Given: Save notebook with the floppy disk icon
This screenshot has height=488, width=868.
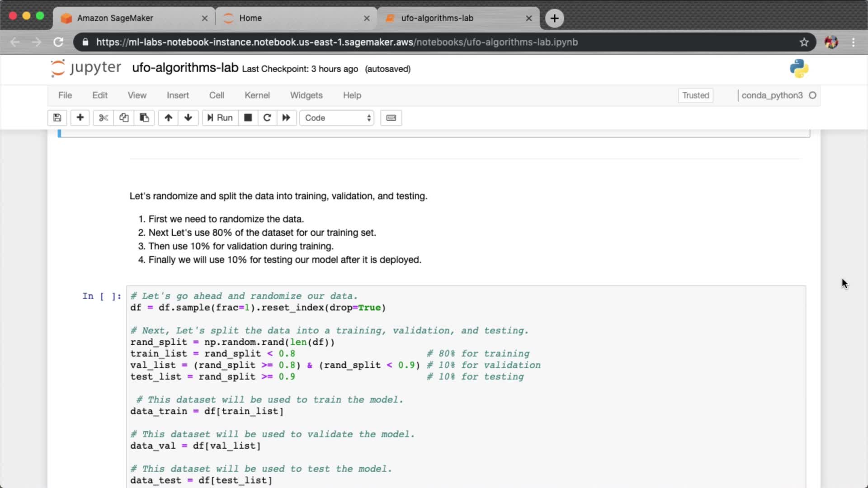Looking at the screenshot, I should (x=57, y=118).
